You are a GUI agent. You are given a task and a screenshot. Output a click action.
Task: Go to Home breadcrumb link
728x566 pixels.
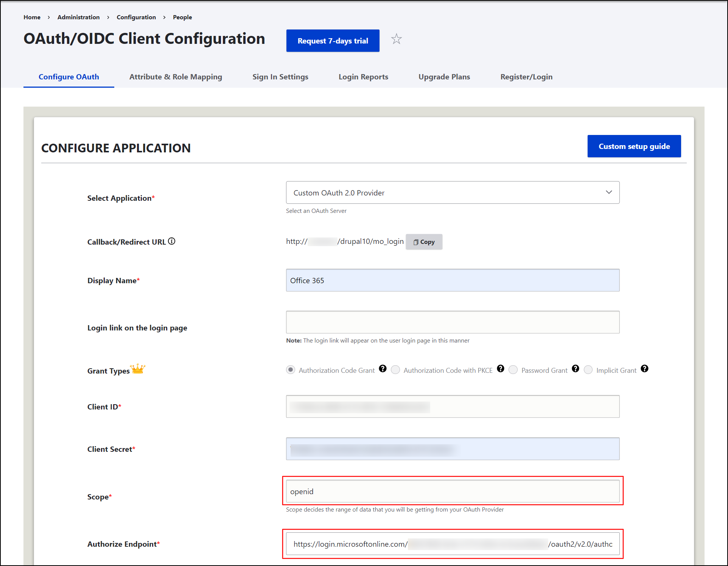pyautogui.click(x=32, y=17)
